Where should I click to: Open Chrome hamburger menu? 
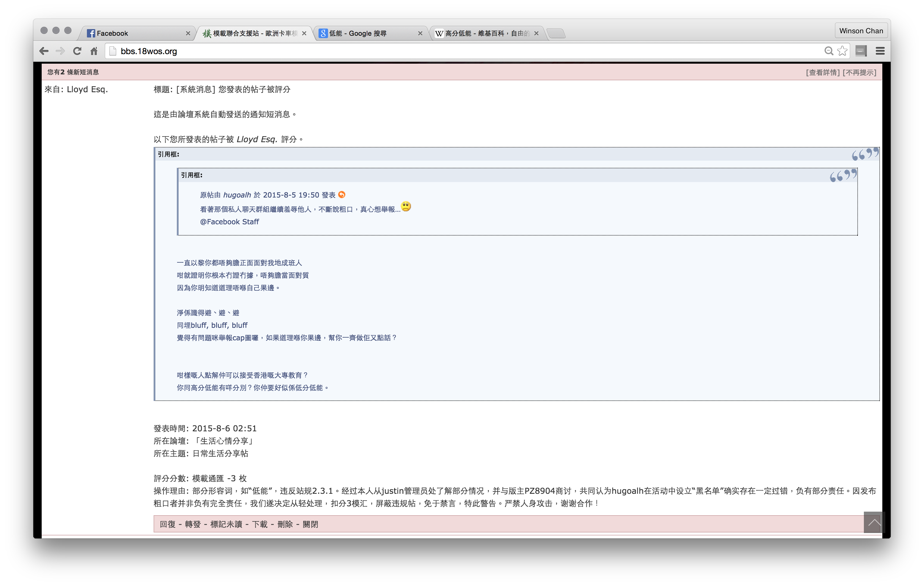(880, 51)
